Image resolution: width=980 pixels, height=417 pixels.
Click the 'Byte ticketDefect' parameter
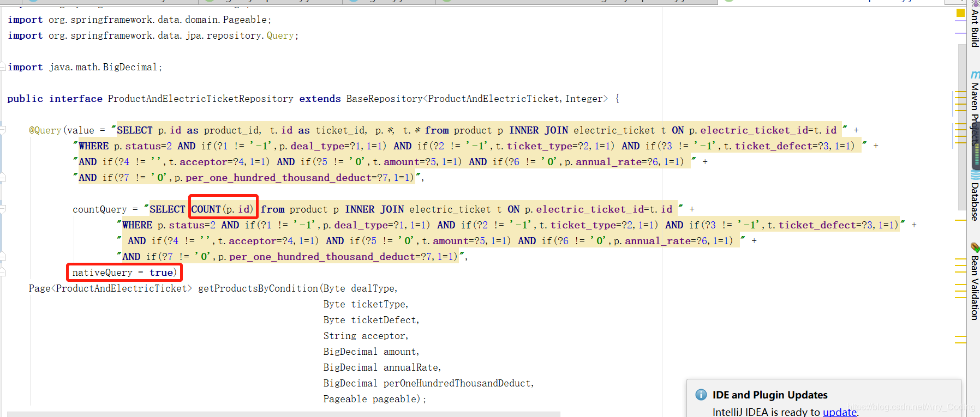tap(371, 320)
